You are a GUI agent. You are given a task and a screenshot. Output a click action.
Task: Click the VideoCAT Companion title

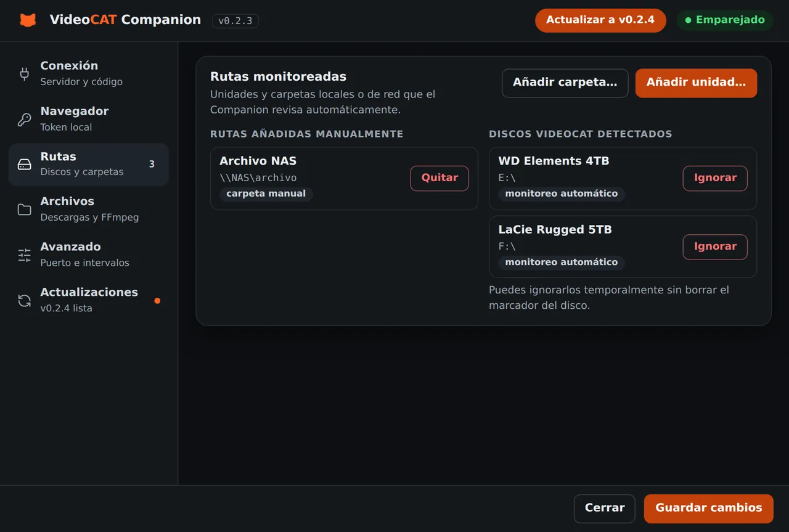[125, 20]
